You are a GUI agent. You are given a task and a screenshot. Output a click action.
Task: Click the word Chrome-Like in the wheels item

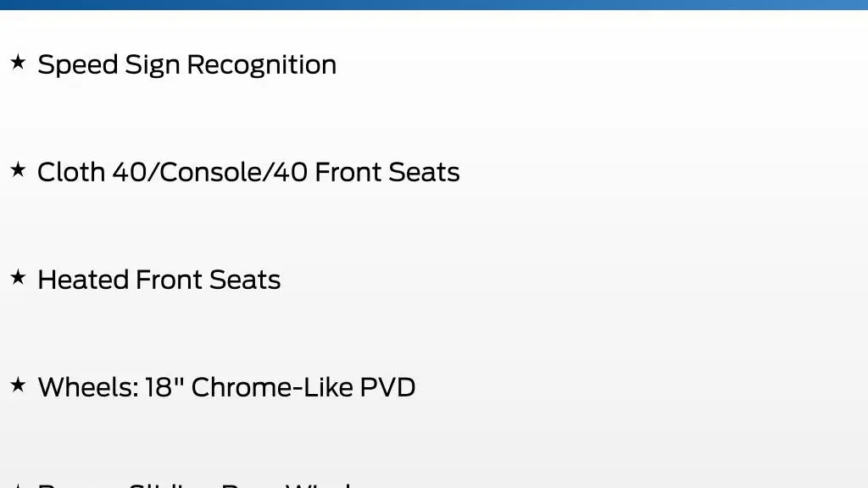pos(272,386)
